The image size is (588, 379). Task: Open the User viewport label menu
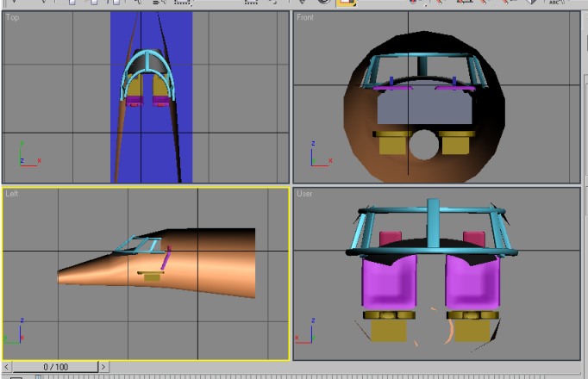point(305,195)
